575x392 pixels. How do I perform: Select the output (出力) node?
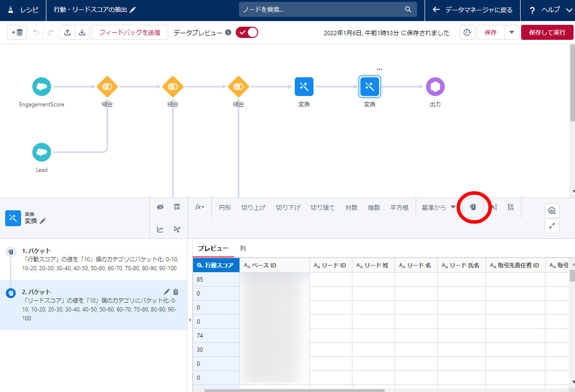435,87
